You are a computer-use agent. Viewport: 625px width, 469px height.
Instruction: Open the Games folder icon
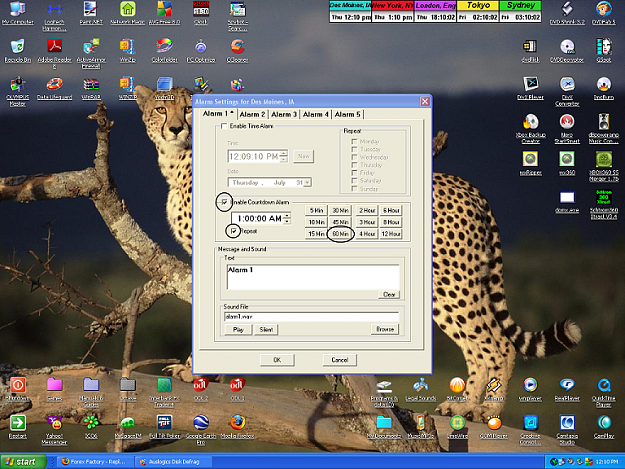pos(55,389)
